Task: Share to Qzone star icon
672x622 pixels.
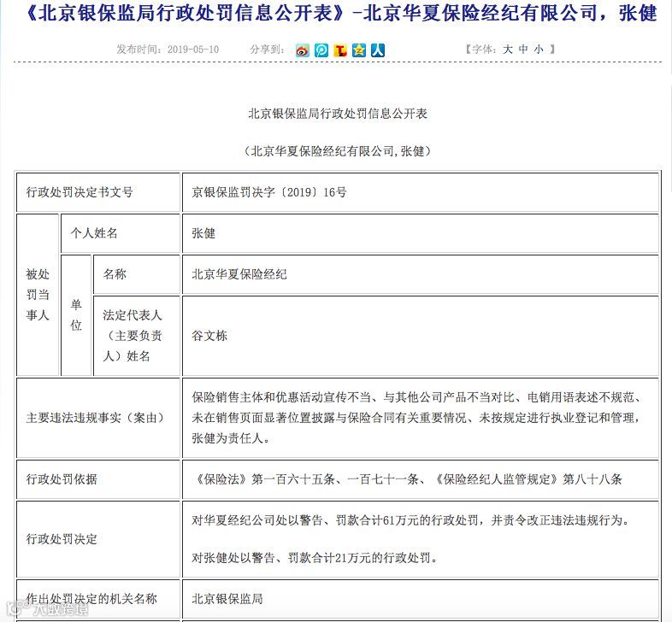Action: [x=359, y=50]
